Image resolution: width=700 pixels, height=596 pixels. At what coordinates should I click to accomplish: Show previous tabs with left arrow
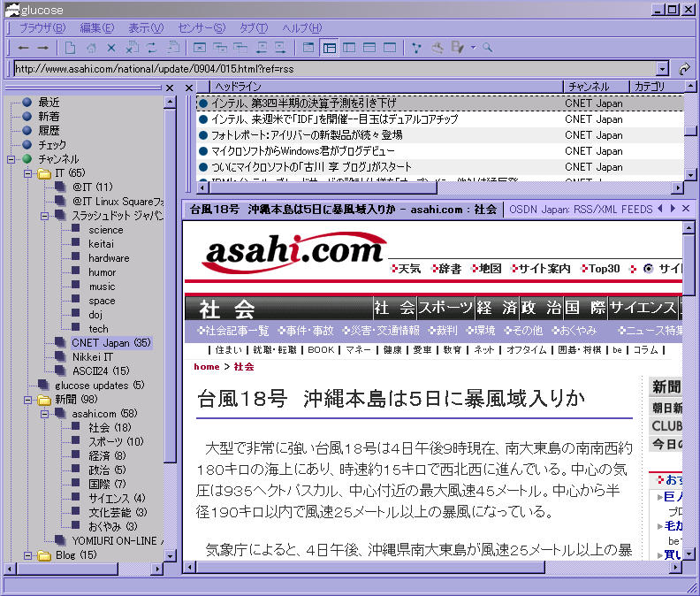[x=660, y=209]
